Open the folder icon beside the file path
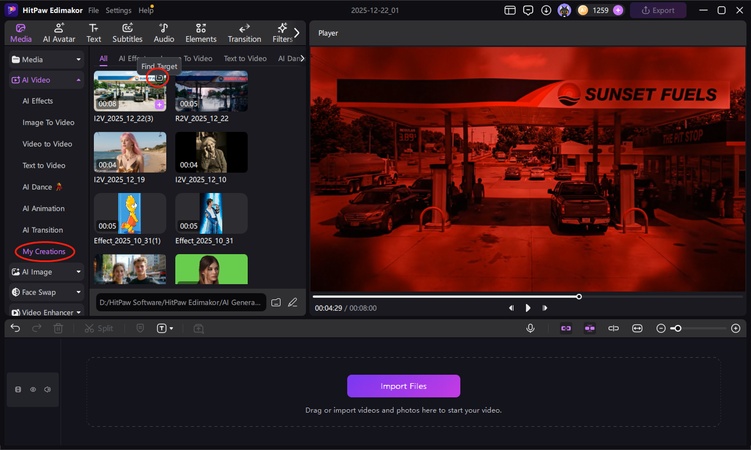 pos(276,302)
